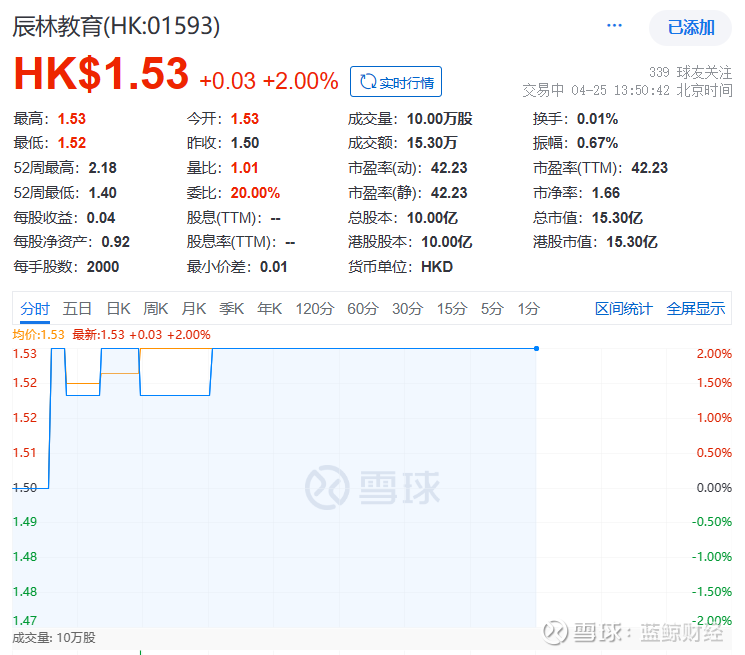
Task: Click the 成交量: 10万股 label below chart
Action: pyautogui.click(x=54, y=637)
